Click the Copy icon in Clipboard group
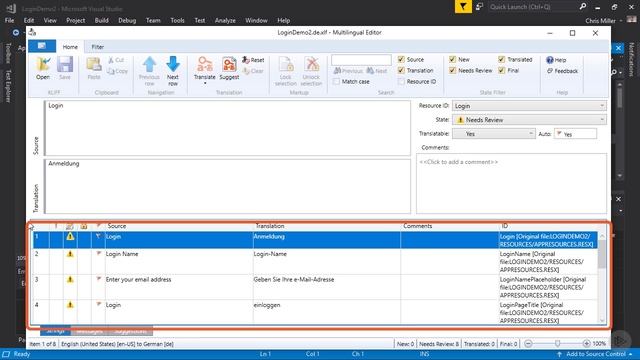This screenshot has width=640, height=360. [x=111, y=71]
